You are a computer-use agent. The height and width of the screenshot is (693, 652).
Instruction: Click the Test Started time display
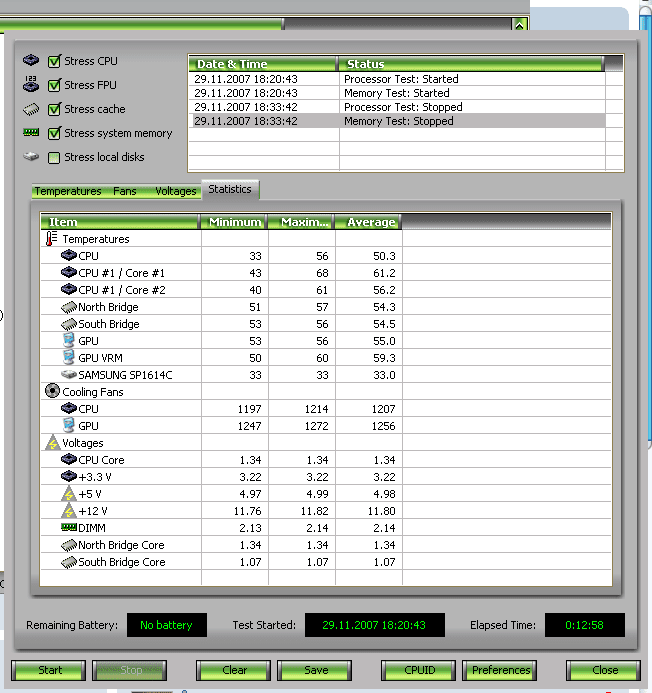(374, 625)
